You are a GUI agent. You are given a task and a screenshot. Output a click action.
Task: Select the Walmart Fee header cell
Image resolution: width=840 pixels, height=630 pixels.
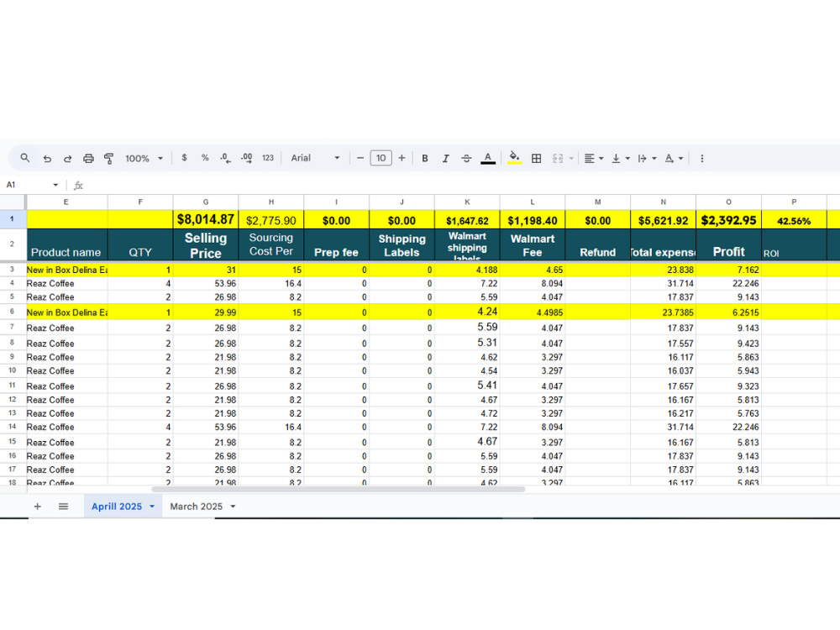[x=533, y=244]
